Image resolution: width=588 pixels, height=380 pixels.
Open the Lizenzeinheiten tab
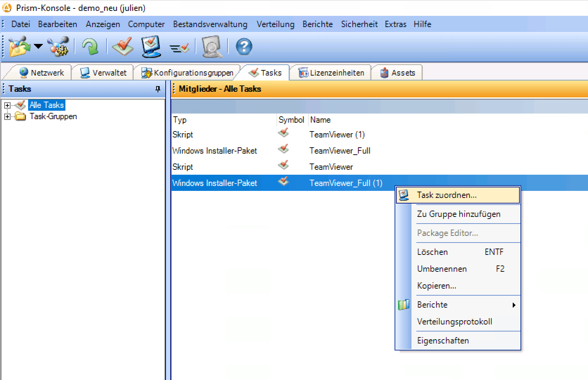(x=331, y=73)
